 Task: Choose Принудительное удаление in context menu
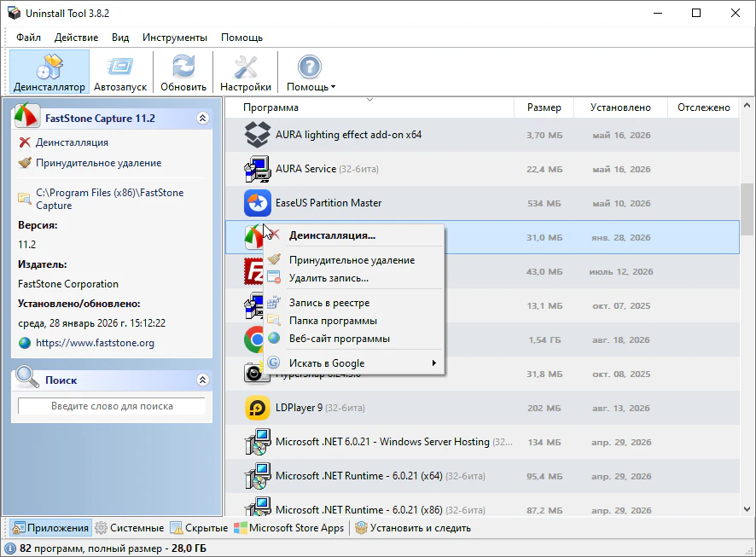pyautogui.click(x=354, y=260)
